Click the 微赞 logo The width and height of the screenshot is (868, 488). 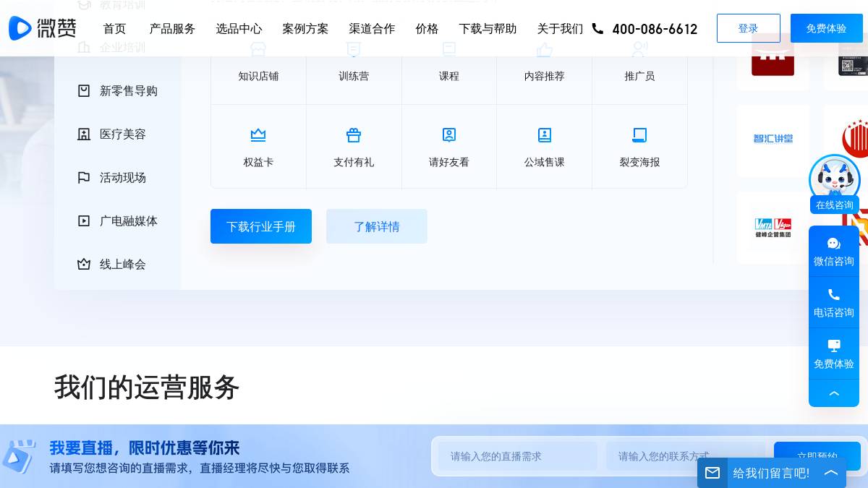43,28
